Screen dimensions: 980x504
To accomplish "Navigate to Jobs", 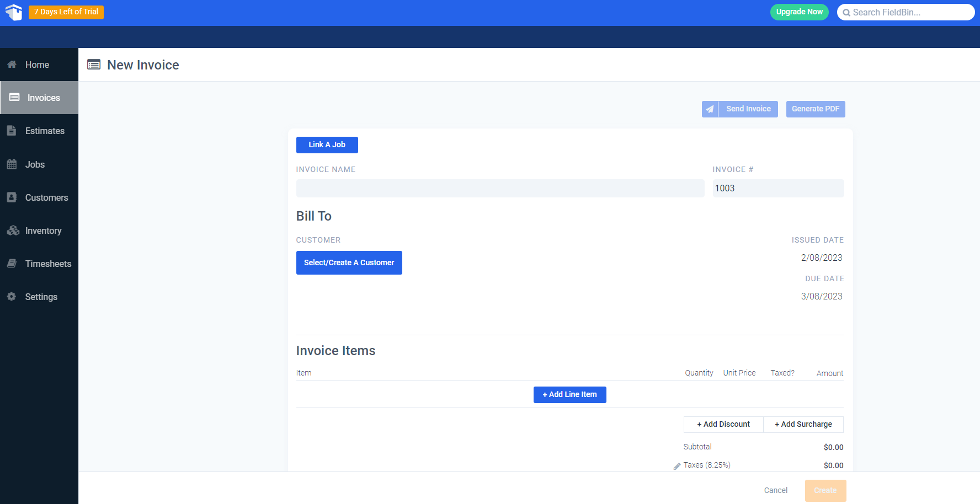I will point(39,164).
